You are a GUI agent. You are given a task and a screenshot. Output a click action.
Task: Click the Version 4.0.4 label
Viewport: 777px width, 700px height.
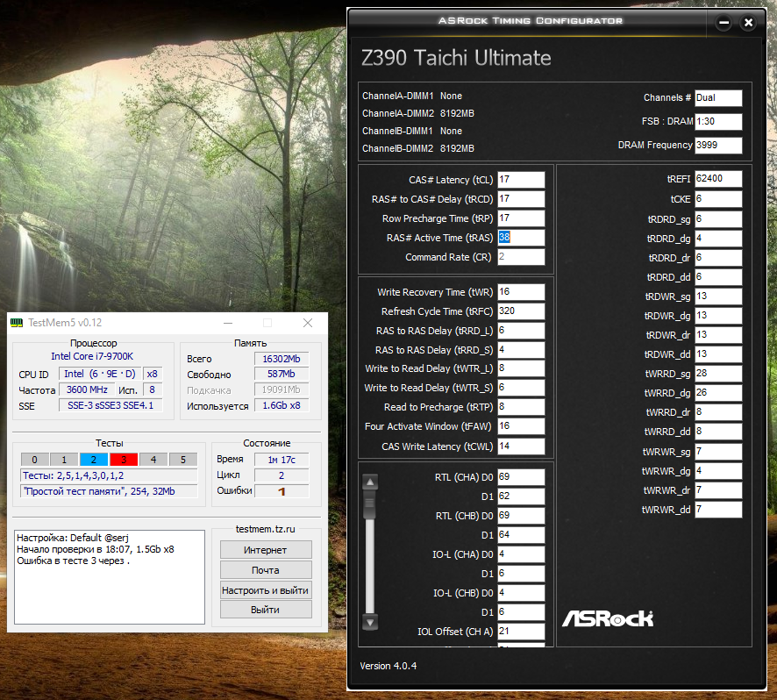pos(388,666)
